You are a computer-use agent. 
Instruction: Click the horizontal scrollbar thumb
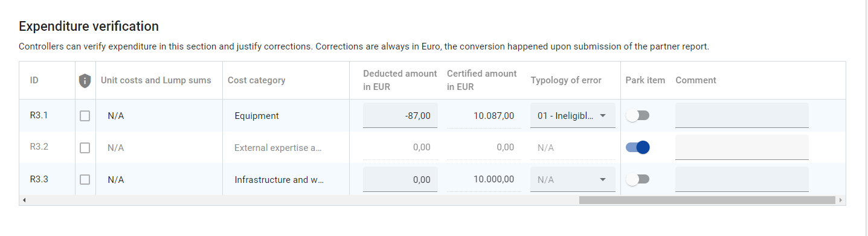[707, 200]
